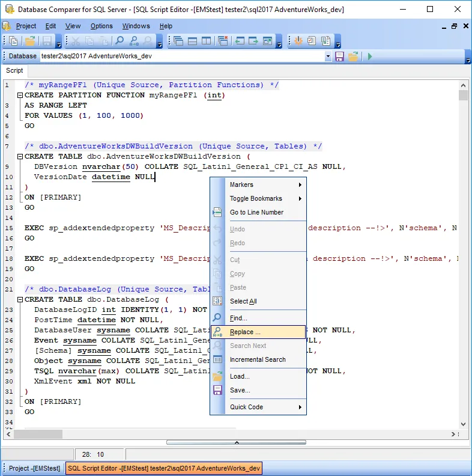This screenshot has width=472, height=476.
Task: Click the bottom panel splitter expand arrow
Action: click(237, 442)
